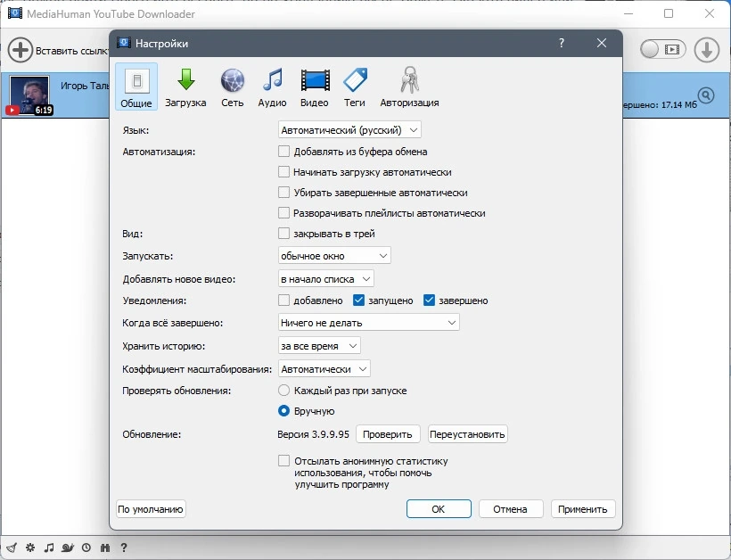
Task: Tick Убирать завершенные автоматически checkbox
Action: pos(283,193)
